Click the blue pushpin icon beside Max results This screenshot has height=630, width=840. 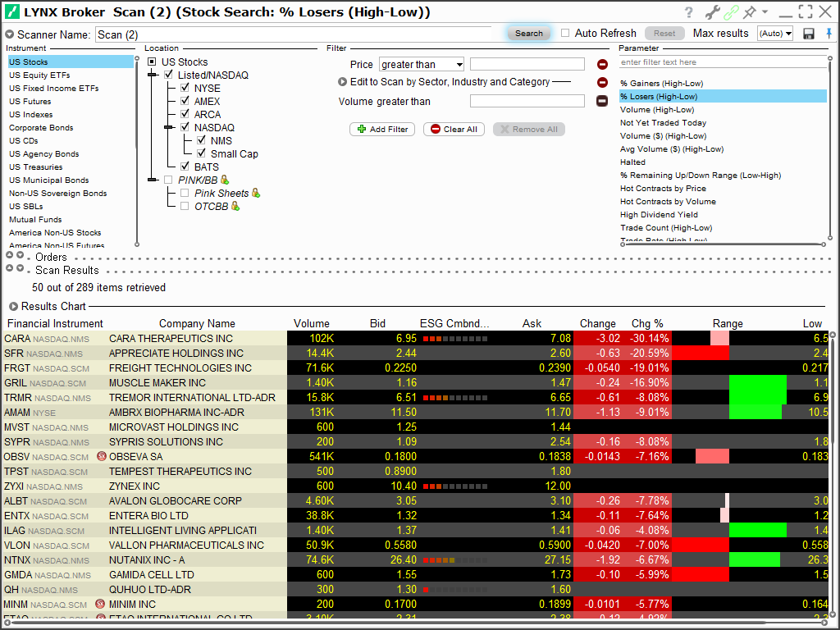[829, 34]
